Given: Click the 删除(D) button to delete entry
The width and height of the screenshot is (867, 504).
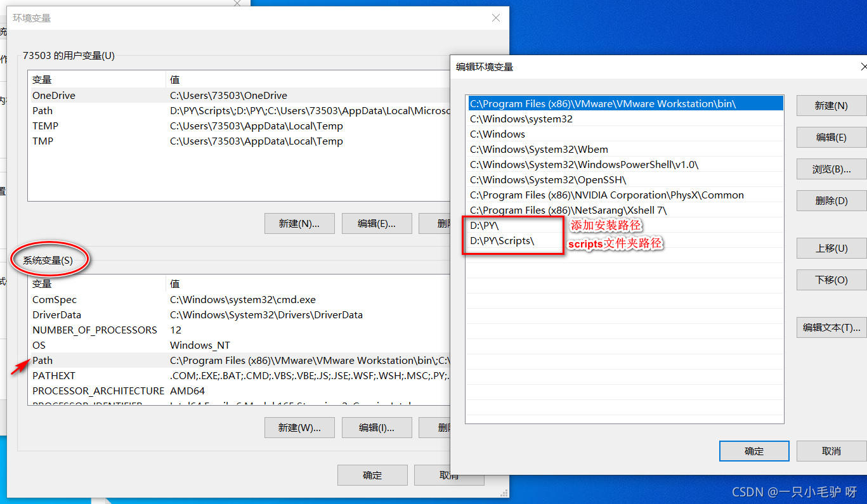Looking at the screenshot, I should pyautogui.click(x=831, y=200).
